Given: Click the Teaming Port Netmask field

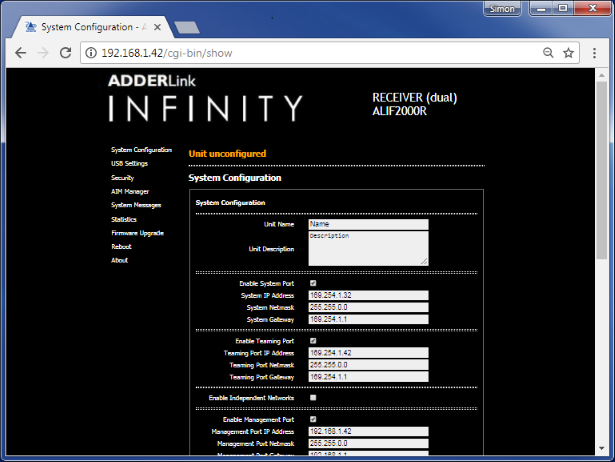Looking at the screenshot, I should coord(368,365).
